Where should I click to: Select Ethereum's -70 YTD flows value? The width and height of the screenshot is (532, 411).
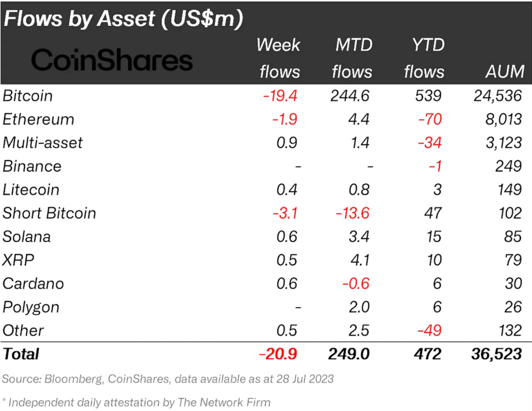pos(431,119)
